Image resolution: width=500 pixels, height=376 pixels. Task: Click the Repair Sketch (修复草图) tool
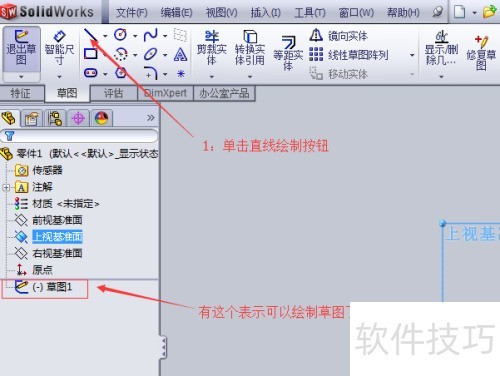481,53
